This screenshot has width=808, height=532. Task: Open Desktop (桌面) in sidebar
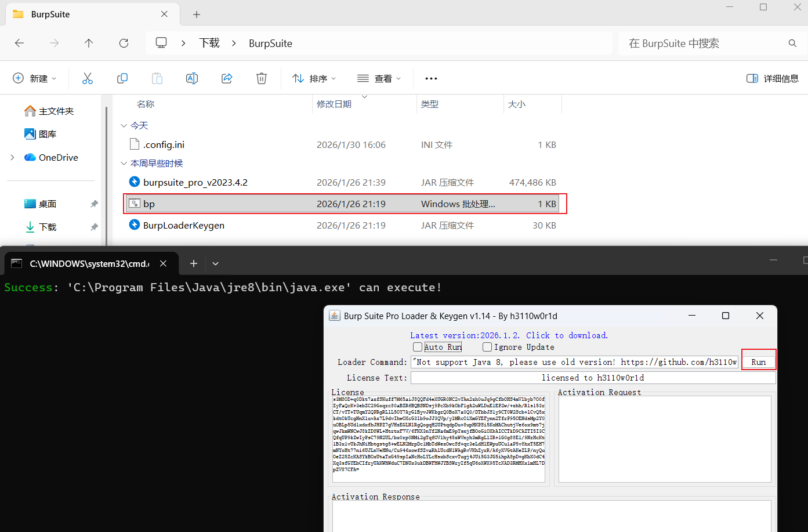click(x=41, y=204)
